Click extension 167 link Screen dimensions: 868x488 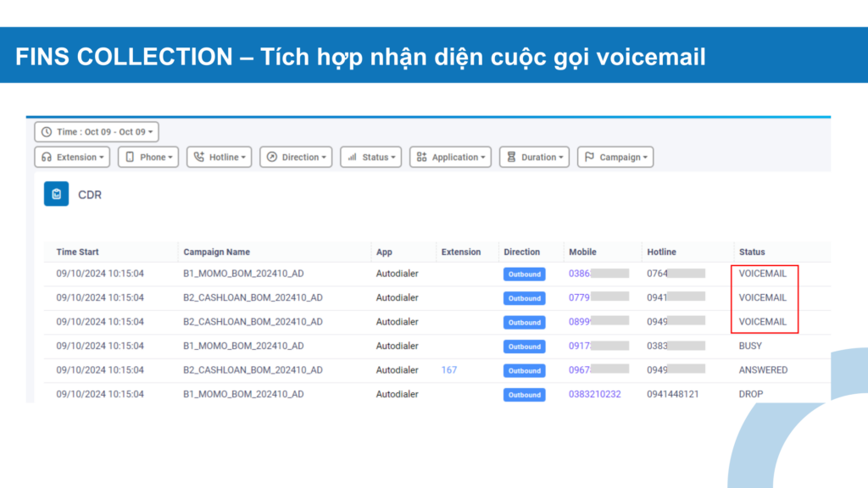coord(448,370)
